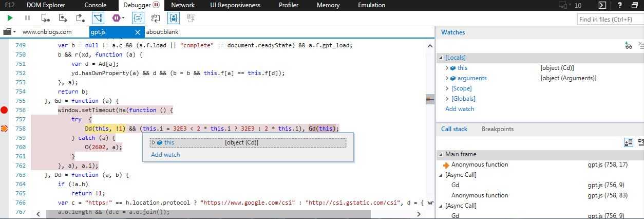This screenshot has width=644, height=219.
Task: Expand the [Scope] node
Action: click(447, 88)
